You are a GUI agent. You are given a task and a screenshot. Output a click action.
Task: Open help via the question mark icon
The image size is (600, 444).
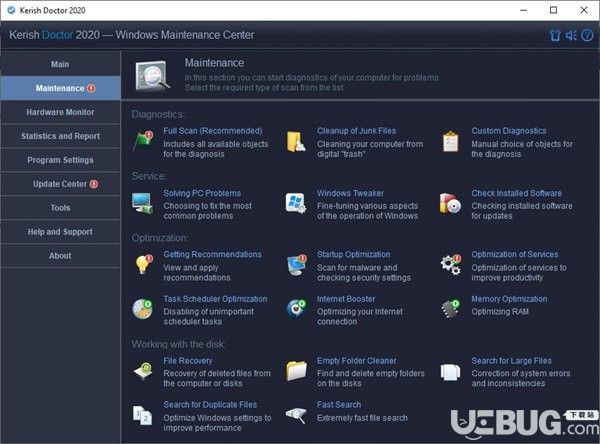(587, 36)
